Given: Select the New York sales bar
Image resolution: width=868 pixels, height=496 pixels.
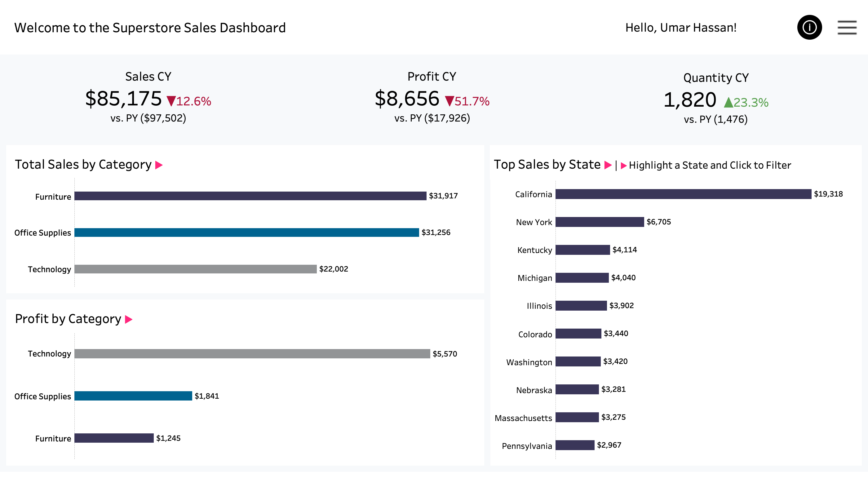Looking at the screenshot, I should pos(600,222).
